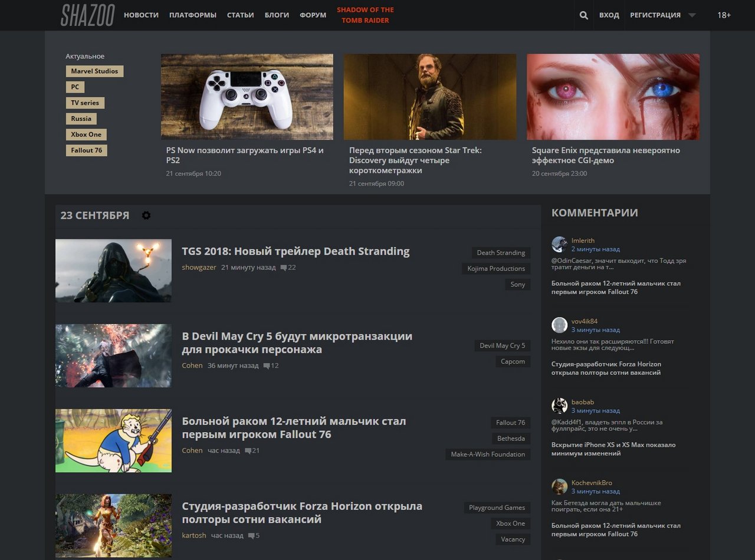This screenshot has width=755, height=560.
Task: Click the Death Stranding tag
Action: pyautogui.click(x=501, y=253)
